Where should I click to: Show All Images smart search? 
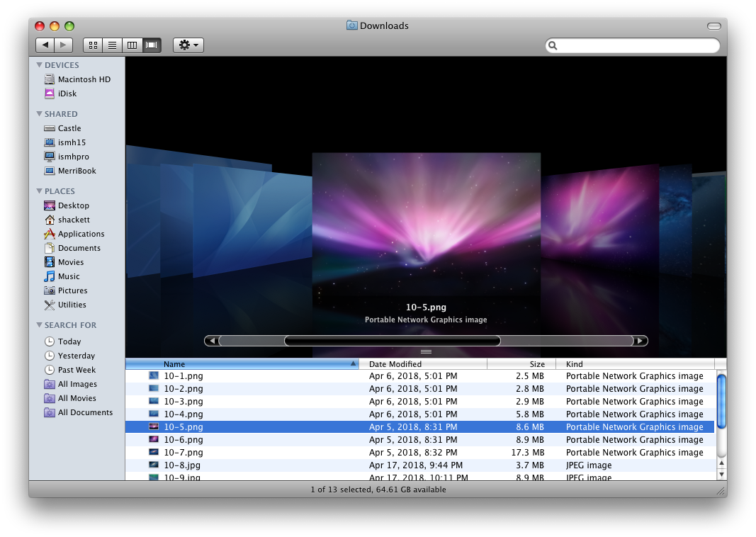tap(77, 384)
